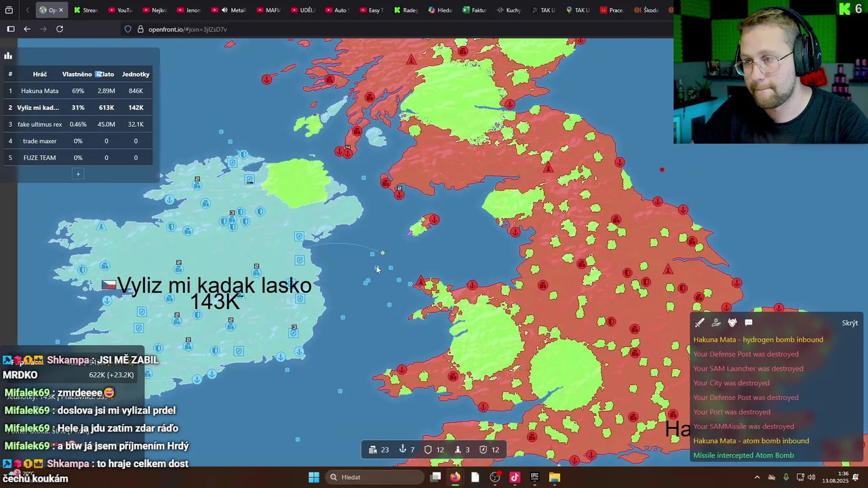This screenshot has height=488, width=868.
Task: Open volume control in system tray
Action: pos(811,477)
